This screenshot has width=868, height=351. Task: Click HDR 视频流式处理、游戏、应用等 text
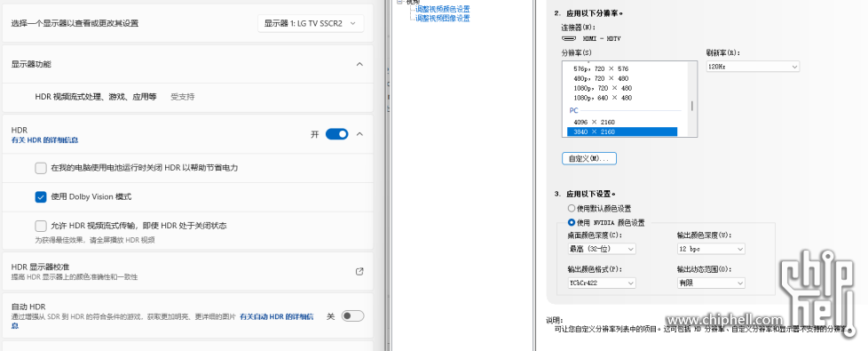96,97
